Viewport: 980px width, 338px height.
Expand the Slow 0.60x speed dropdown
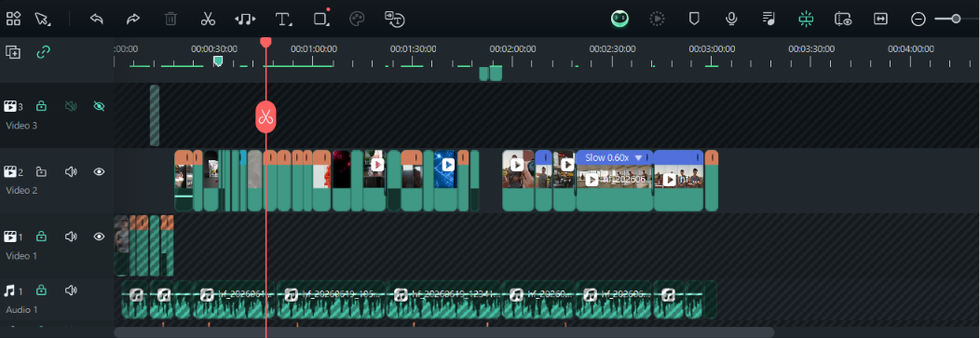coord(639,158)
